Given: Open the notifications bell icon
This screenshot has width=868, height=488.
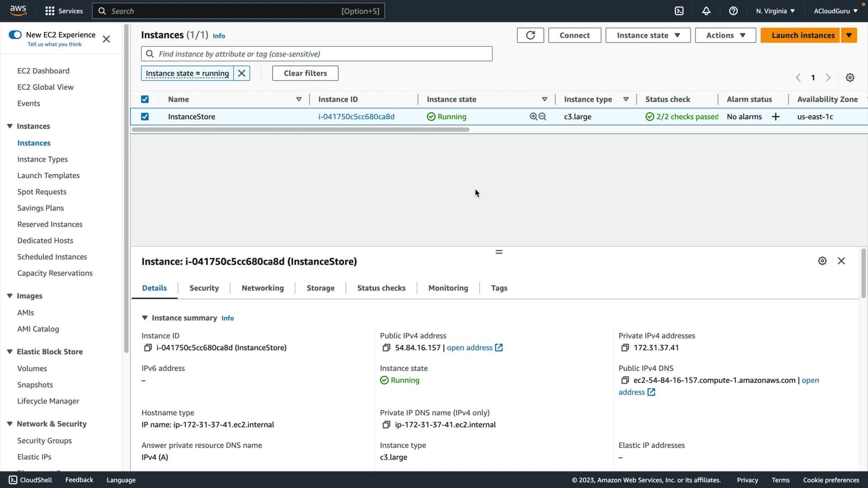Looking at the screenshot, I should [706, 11].
